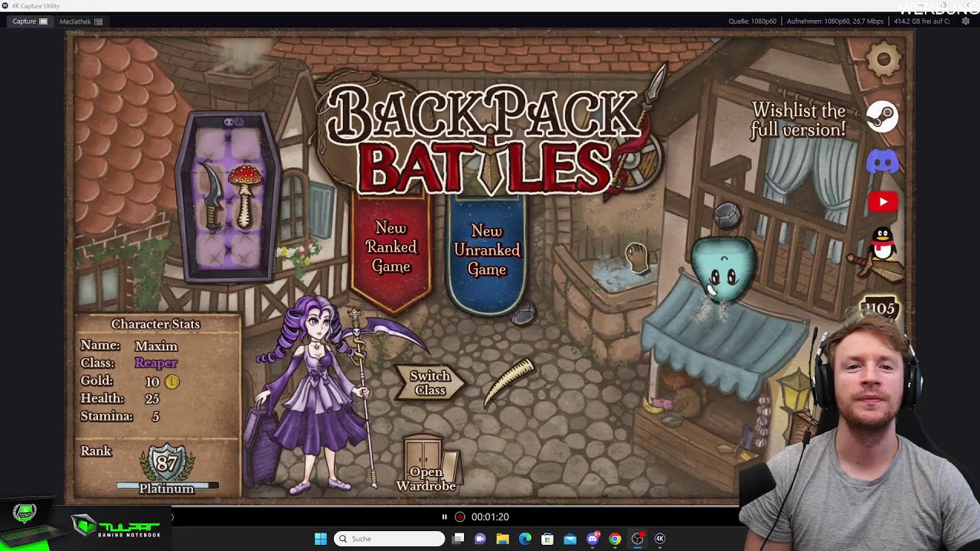Click the Health value 25

152,399
